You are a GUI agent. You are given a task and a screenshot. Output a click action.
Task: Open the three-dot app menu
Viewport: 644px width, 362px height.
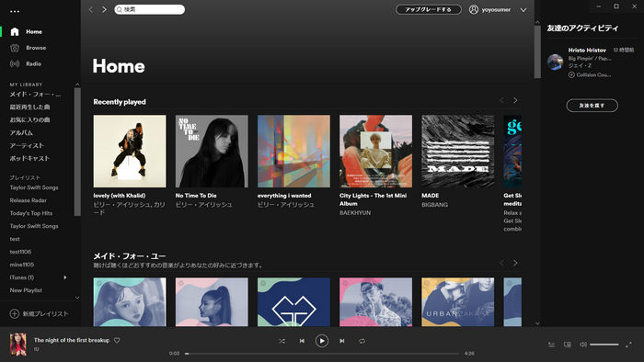coord(15,11)
